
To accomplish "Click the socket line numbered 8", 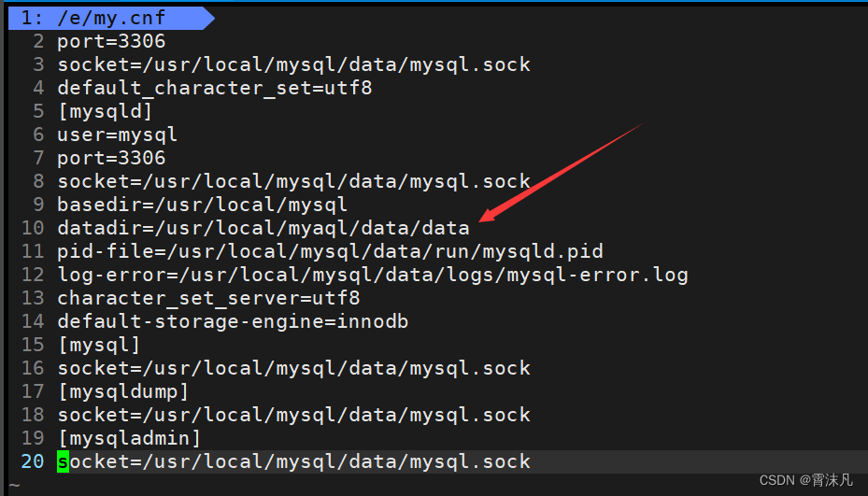I will coord(293,181).
